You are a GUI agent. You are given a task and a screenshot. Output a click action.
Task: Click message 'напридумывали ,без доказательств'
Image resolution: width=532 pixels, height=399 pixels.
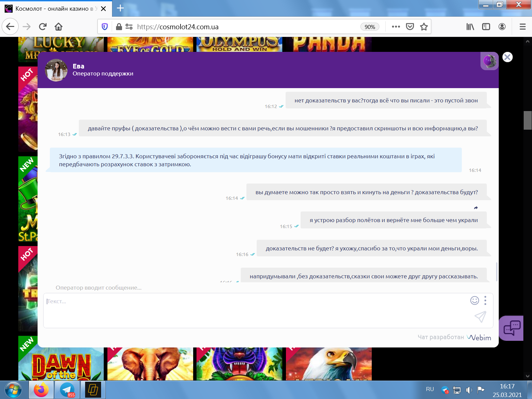(x=364, y=276)
